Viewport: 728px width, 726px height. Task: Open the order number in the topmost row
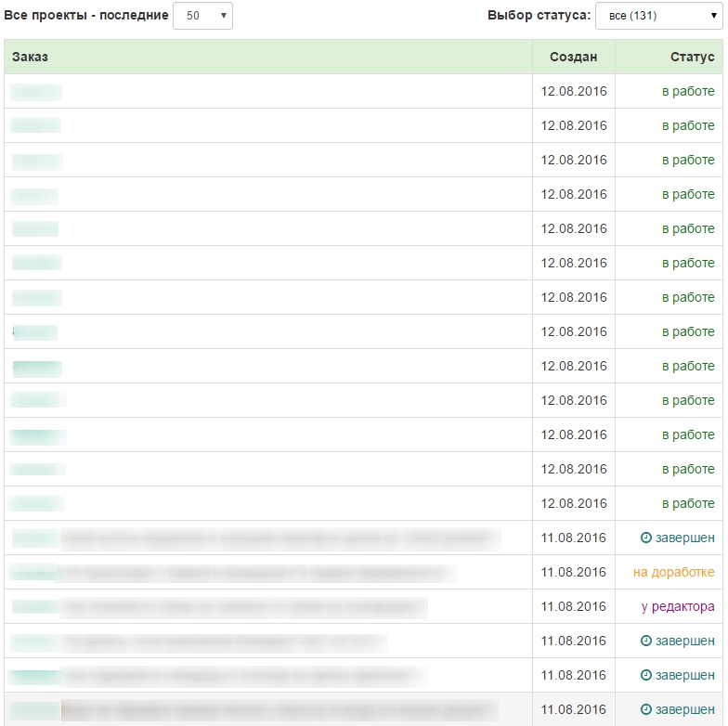35,92
